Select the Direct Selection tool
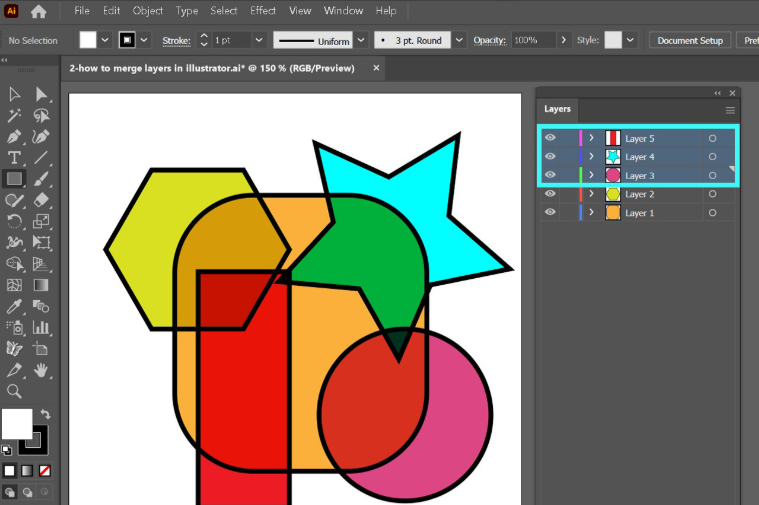The height and width of the screenshot is (505, 759). [x=42, y=94]
